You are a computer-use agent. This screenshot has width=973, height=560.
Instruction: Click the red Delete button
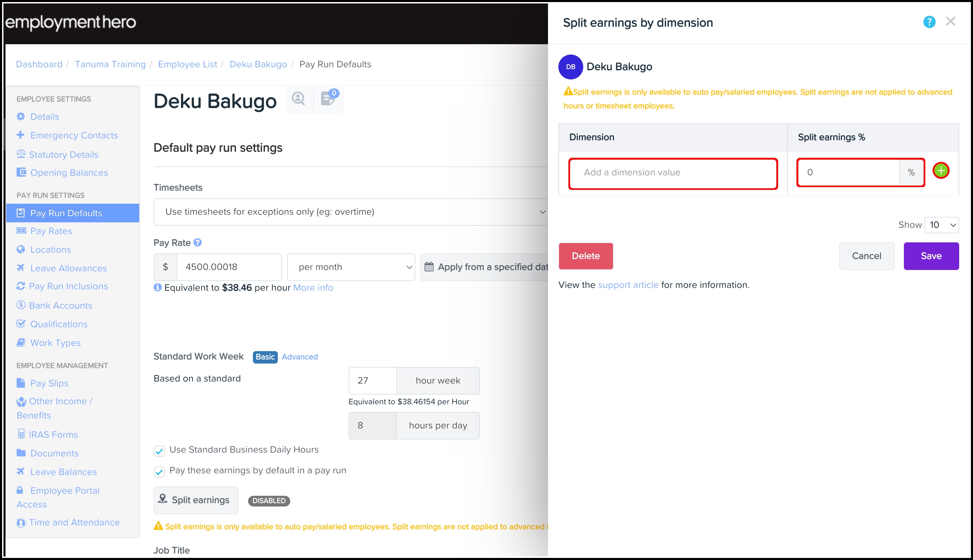pos(585,256)
